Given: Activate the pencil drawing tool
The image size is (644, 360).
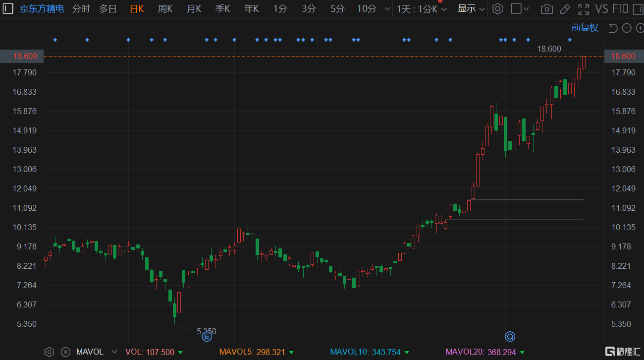Looking at the screenshot, I should click(x=565, y=9).
